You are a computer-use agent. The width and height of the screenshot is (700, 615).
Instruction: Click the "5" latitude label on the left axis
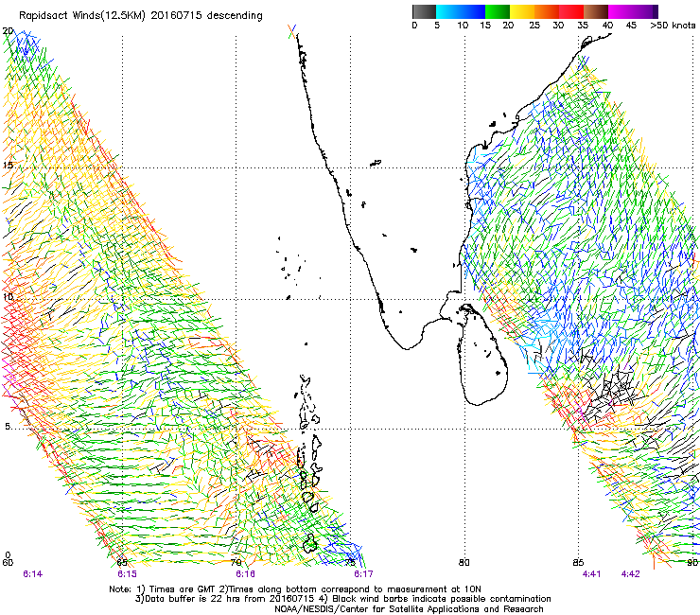pos(8,427)
